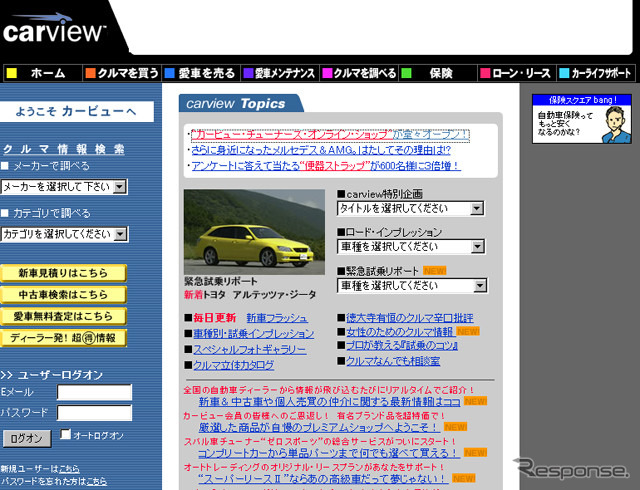Screen dimensions: 640x490
Task: Click the ようこそ カービューへ welcome banner
Action: click(77, 111)
